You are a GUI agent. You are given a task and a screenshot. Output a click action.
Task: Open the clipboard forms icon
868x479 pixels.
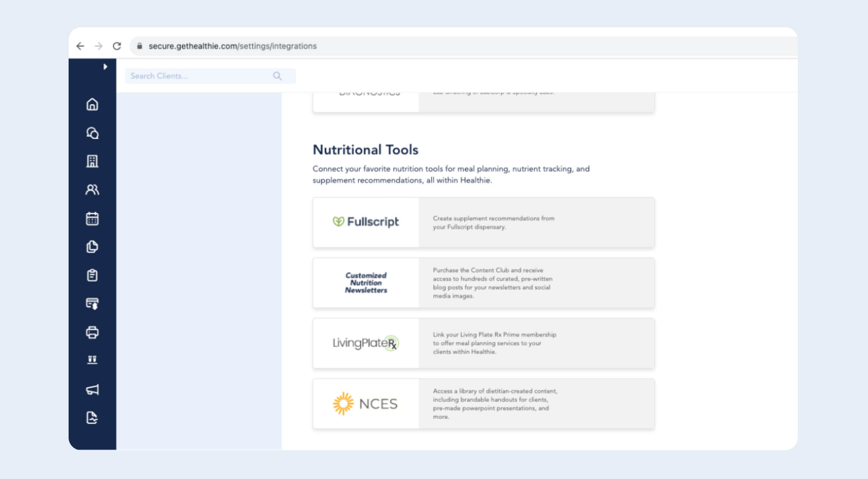point(92,275)
